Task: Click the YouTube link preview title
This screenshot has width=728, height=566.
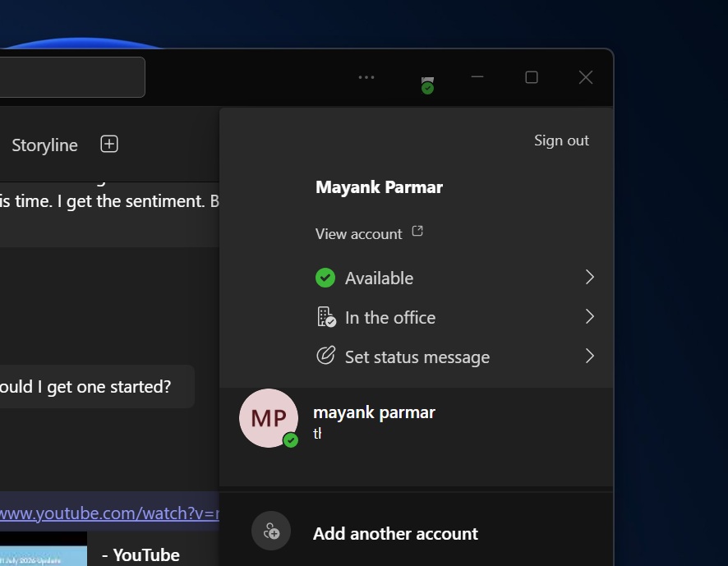Action: click(x=141, y=555)
